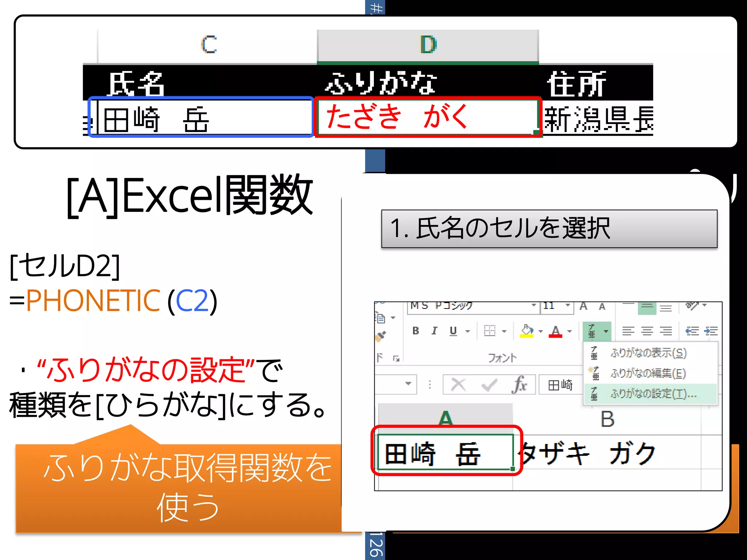The image size is (747, 560).
Task: Select column C header in upper screenshot
Action: [x=208, y=45]
